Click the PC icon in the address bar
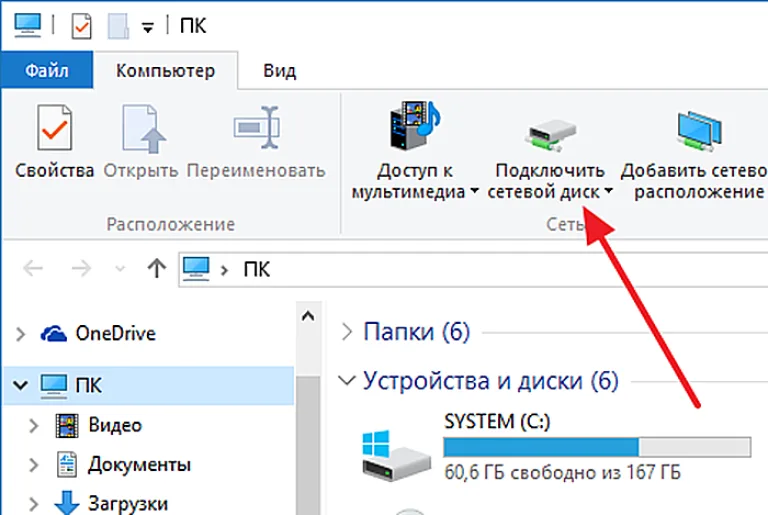Screen dimensions: 768x515 click(x=196, y=269)
